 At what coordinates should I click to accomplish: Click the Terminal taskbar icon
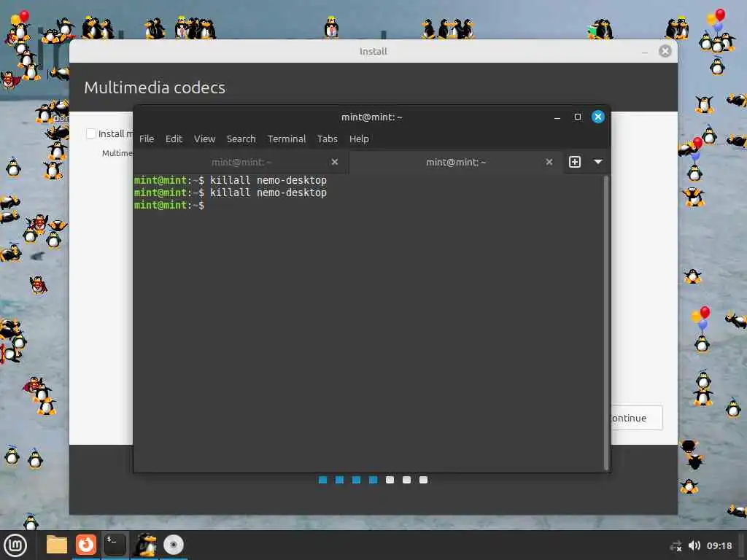[x=115, y=545]
